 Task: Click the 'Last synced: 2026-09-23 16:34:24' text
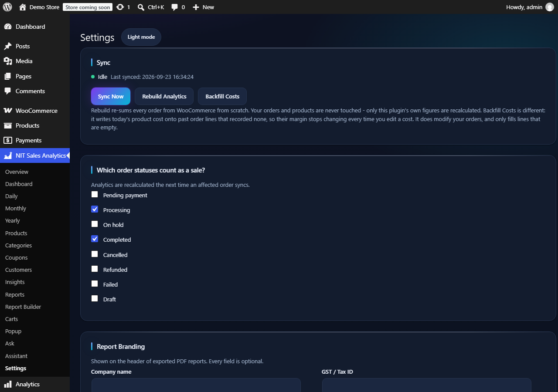152,77
